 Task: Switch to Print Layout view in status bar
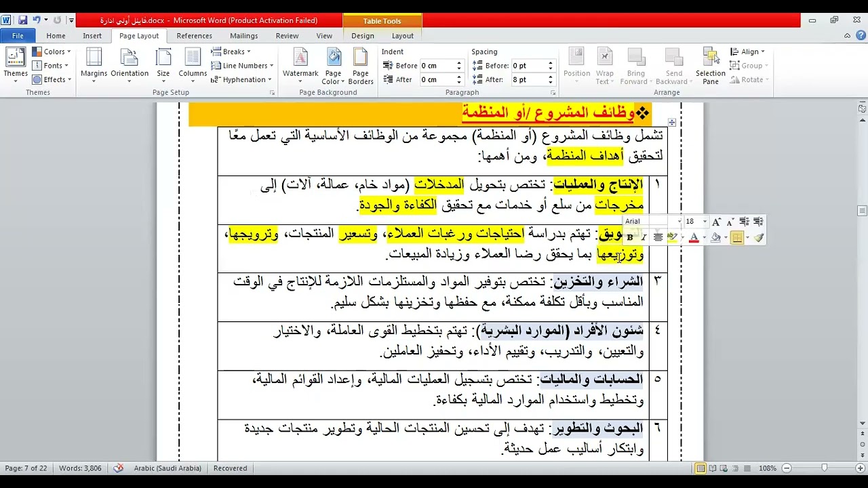click(x=701, y=468)
